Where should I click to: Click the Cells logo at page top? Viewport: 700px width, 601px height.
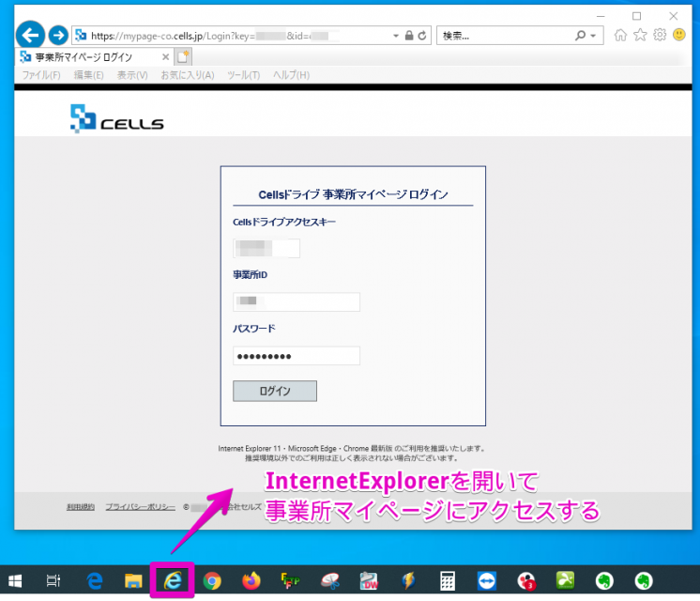[117, 118]
